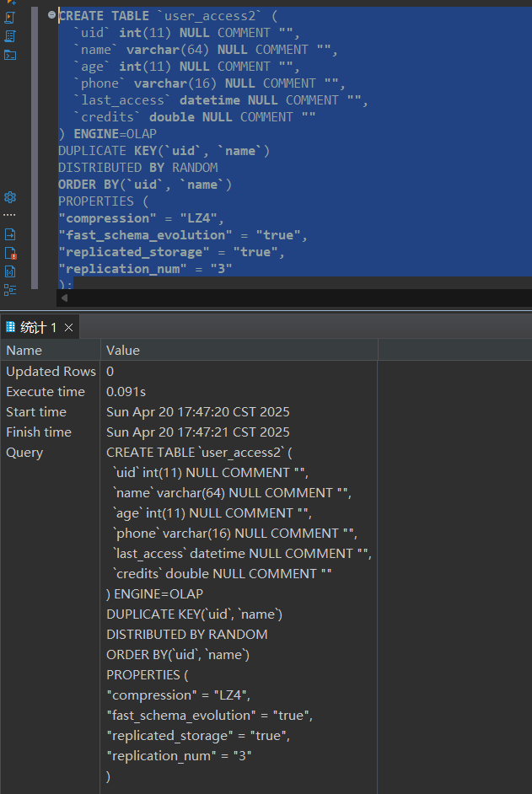Click "fast_schema_evolution" line in the editor

(x=182, y=235)
